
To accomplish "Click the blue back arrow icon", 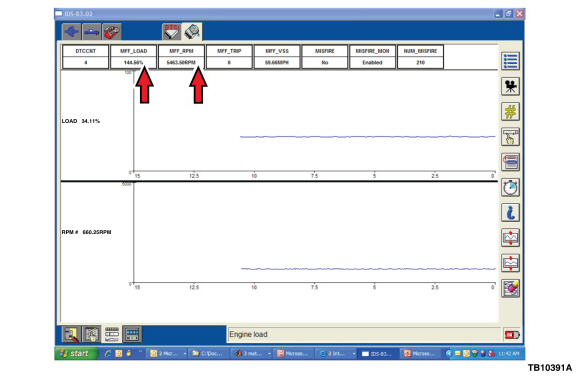I will pyautogui.click(x=71, y=32).
